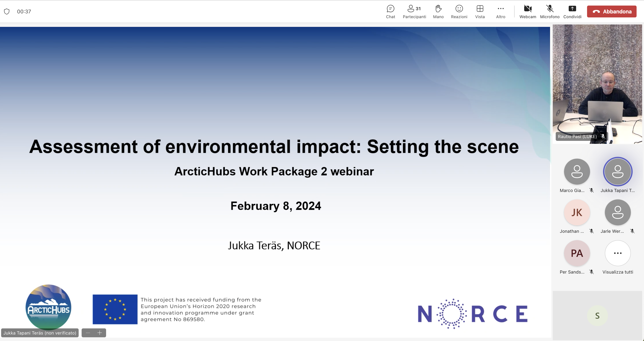Screen dimensions: 644x341
Task: Start sharing with Condividi
Action: click(x=572, y=11)
